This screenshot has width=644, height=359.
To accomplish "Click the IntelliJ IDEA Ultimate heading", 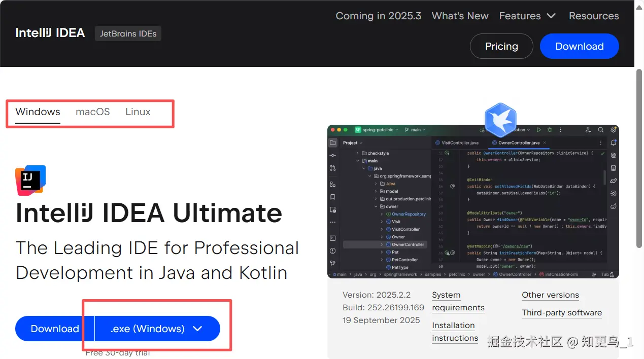I will click(x=149, y=213).
